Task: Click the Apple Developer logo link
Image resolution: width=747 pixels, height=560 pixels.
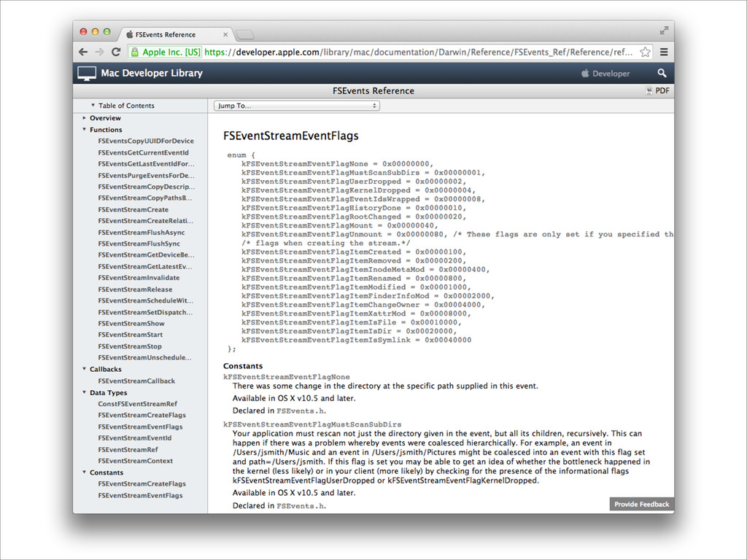Action: click(605, 74)
